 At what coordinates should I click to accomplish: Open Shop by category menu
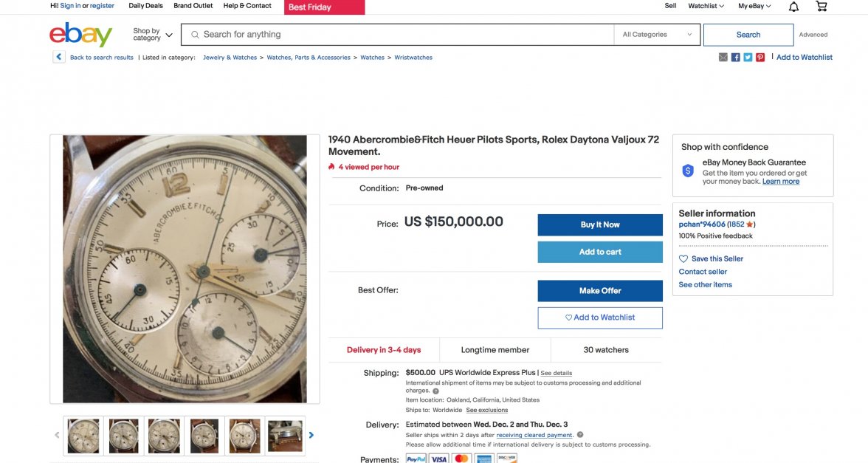tap(153, 35)
